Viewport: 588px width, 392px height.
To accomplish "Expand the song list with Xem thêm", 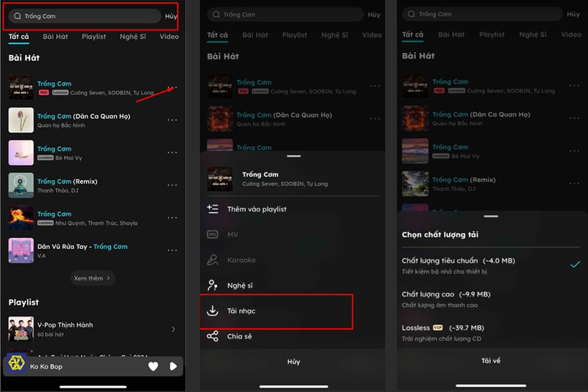I will tap(93, 278).
